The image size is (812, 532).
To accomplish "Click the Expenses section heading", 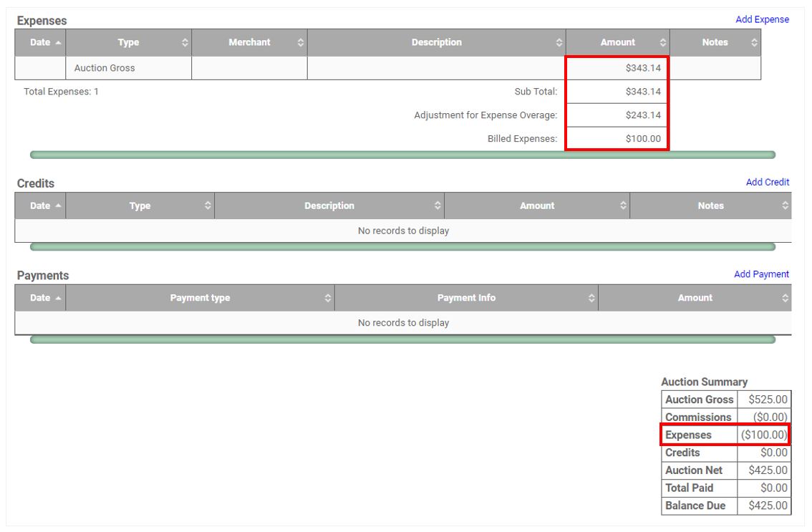I will (x=42, y=21).
